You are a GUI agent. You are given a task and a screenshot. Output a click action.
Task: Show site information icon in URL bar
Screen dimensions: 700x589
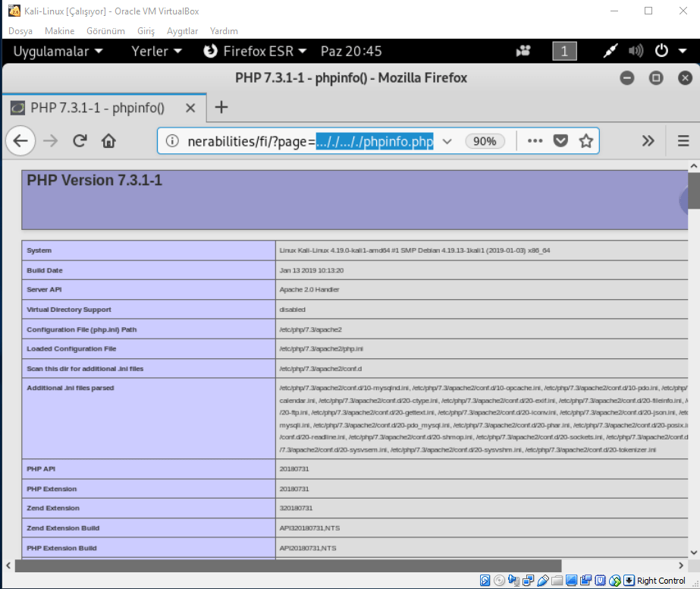(x=172, y=141)
